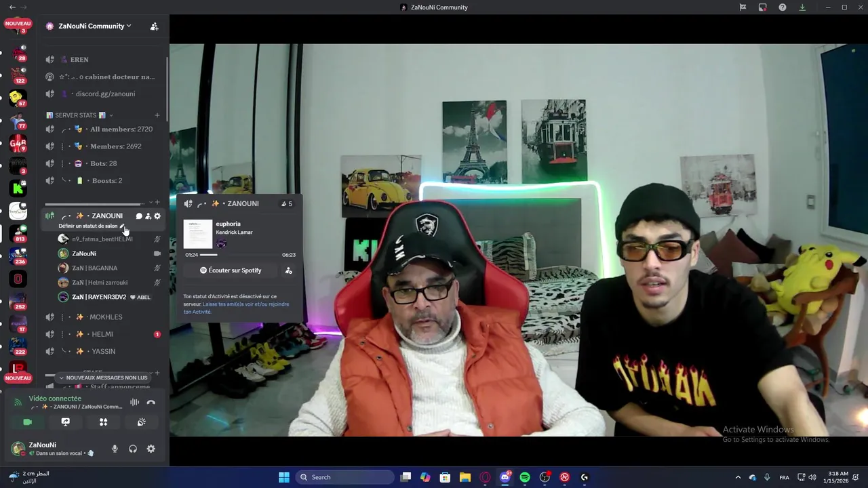Open the server with badge 122
The height and width of the screenshot is (488, 868).
(18, 75)
